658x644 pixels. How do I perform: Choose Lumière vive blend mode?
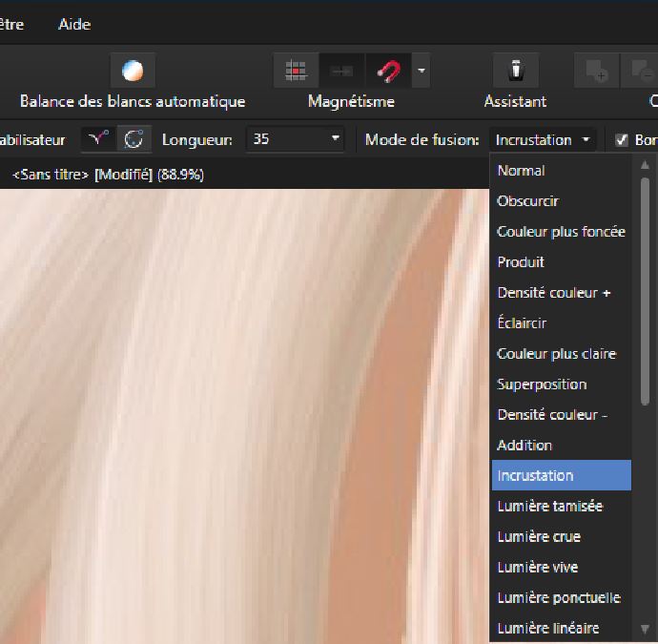point(561,567)
